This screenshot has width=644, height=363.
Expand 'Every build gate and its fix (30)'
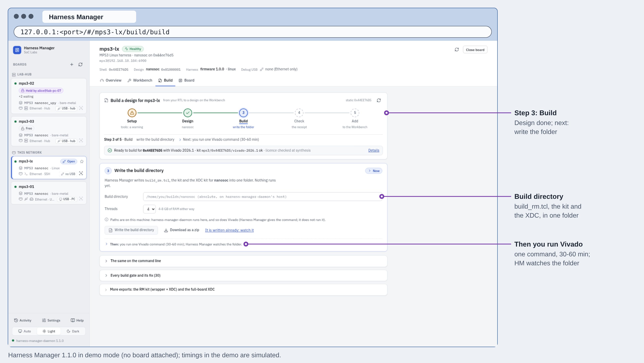(x=244, y=276)
